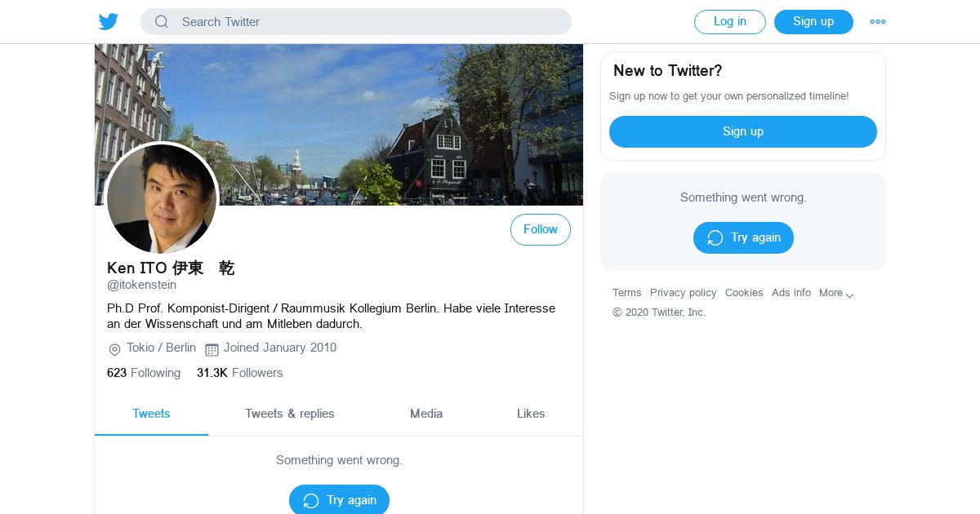Viewport: 980px width, 514px height.
Task: Click the search magnifier icon
Action: coord(162,22)
